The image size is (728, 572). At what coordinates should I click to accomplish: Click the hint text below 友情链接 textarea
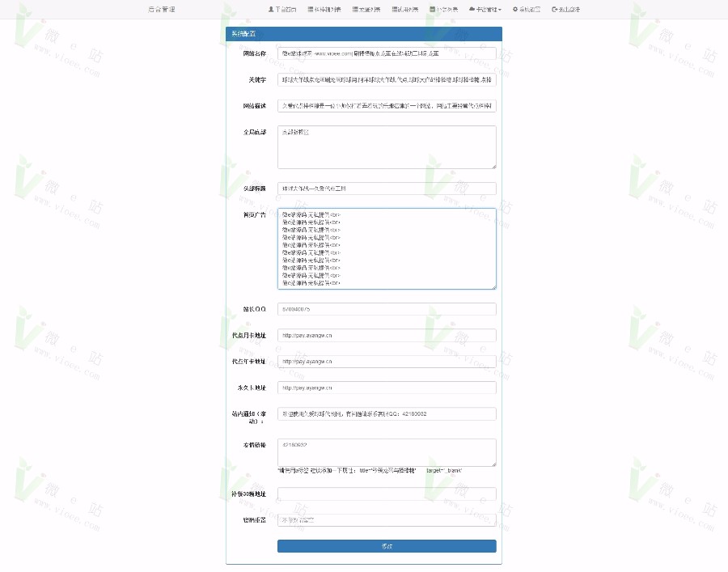click(x=370, y=471)
